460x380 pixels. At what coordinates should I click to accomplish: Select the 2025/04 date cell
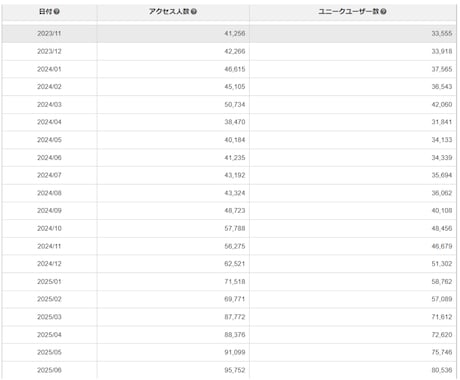click(x=49, y=334)
